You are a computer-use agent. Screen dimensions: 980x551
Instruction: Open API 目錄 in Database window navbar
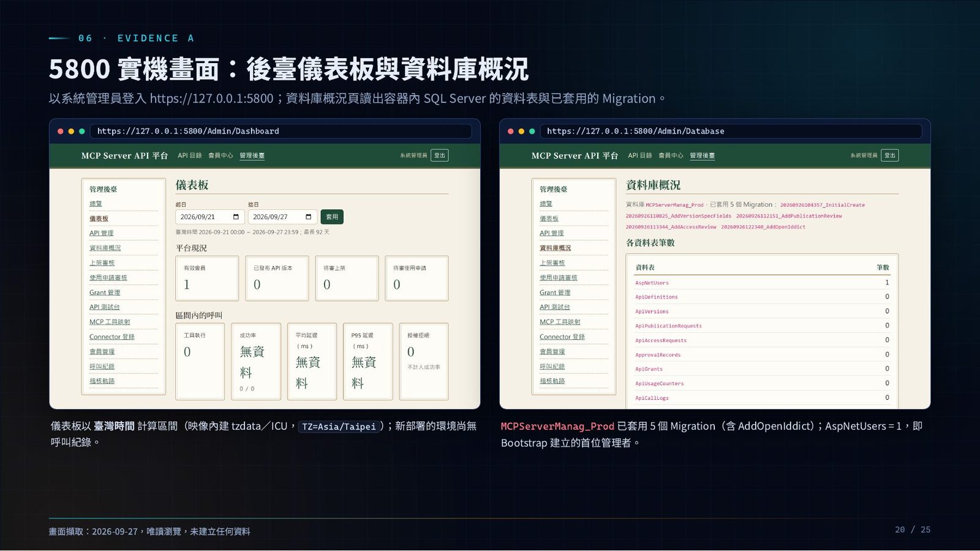click(x=640, y=156)
